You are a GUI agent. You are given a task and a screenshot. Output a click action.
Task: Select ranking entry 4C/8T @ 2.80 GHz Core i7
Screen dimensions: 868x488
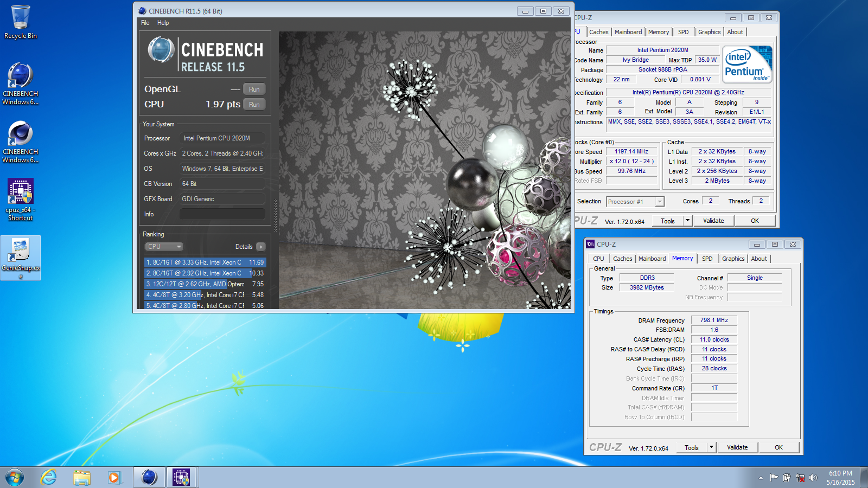[x=205, y=305]
